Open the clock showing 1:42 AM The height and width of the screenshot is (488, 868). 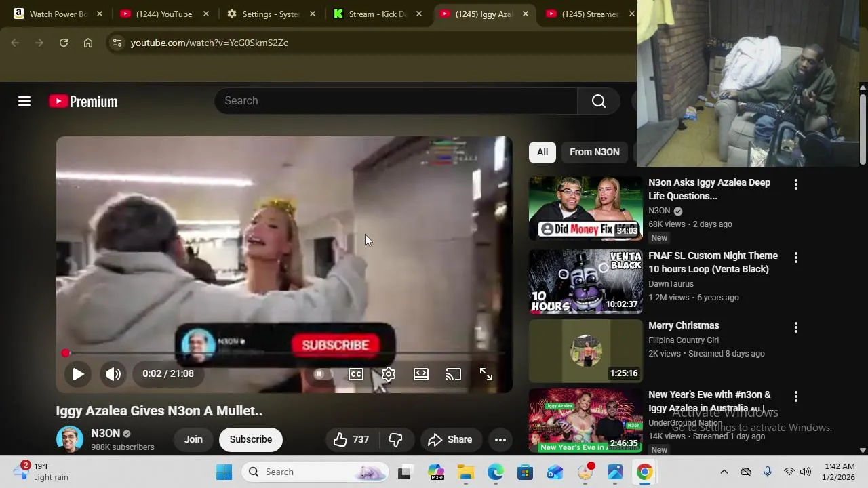(840, 472)
